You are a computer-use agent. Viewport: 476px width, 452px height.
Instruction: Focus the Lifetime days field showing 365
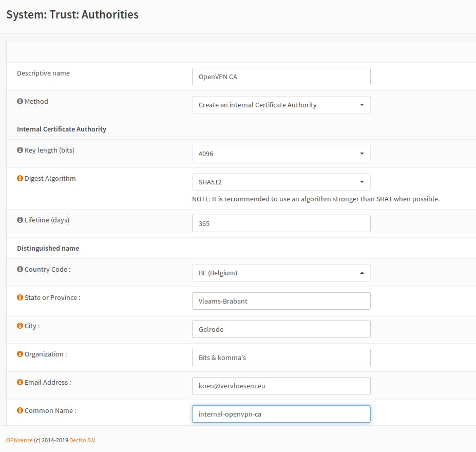(x=281, y=223)
